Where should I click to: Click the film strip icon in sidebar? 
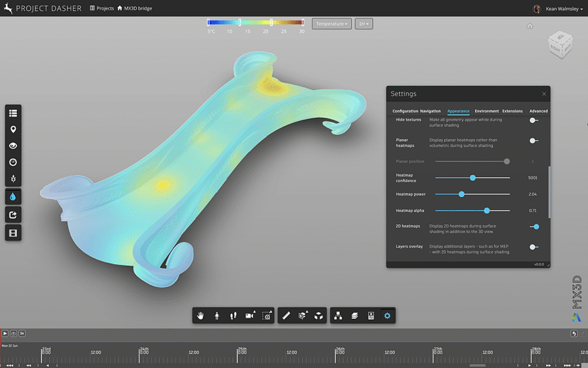13,232
